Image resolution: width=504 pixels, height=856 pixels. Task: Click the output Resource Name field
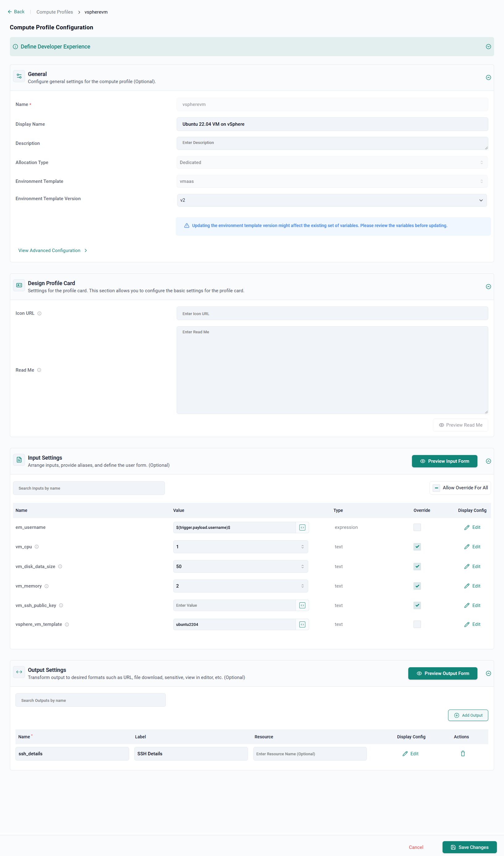pyautogui.click(x=310, y=754)
